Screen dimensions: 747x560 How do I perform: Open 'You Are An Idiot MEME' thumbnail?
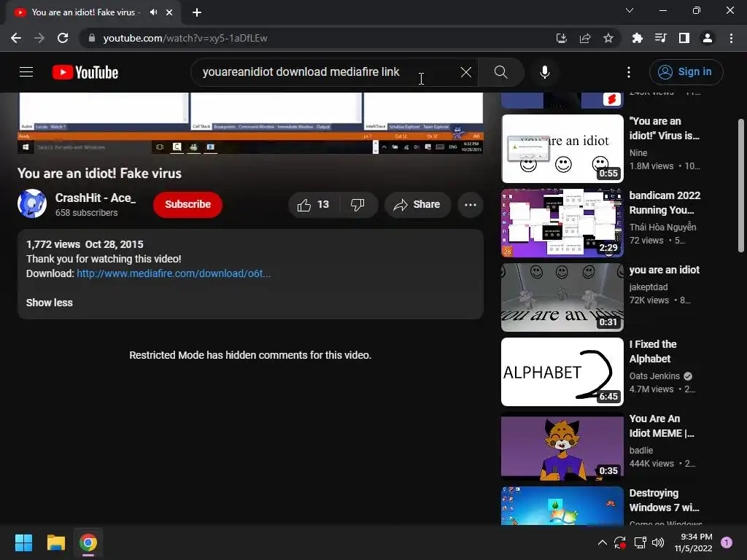[x=562, y=446]
